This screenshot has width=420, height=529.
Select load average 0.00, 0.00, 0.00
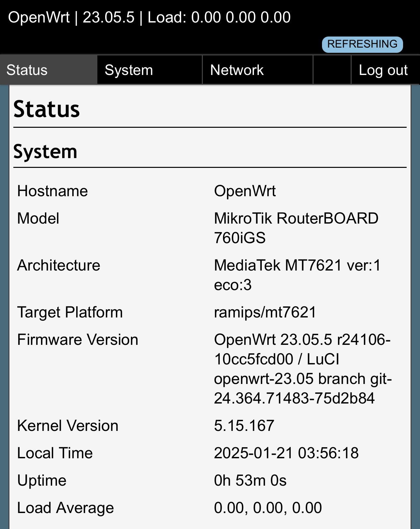(x=268, y=508)
